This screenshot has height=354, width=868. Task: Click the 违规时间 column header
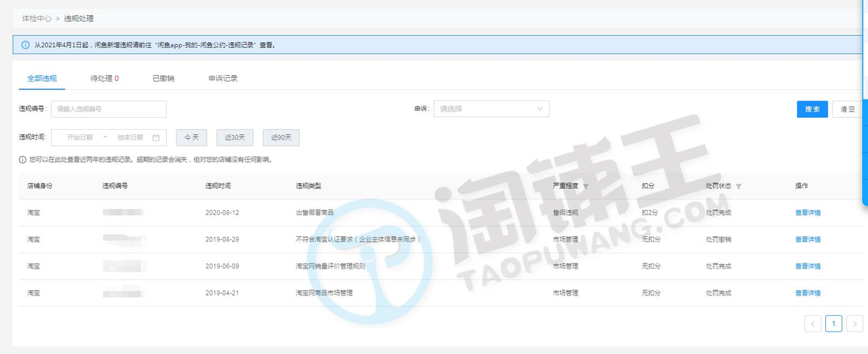click(x=218, y=186)
